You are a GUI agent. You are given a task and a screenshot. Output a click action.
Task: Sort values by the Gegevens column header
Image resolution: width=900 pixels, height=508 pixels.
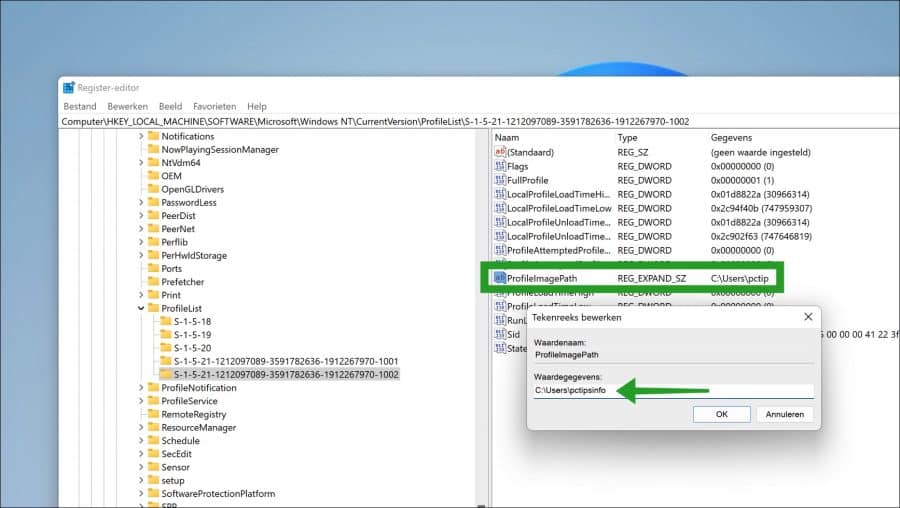pos(731,138)
